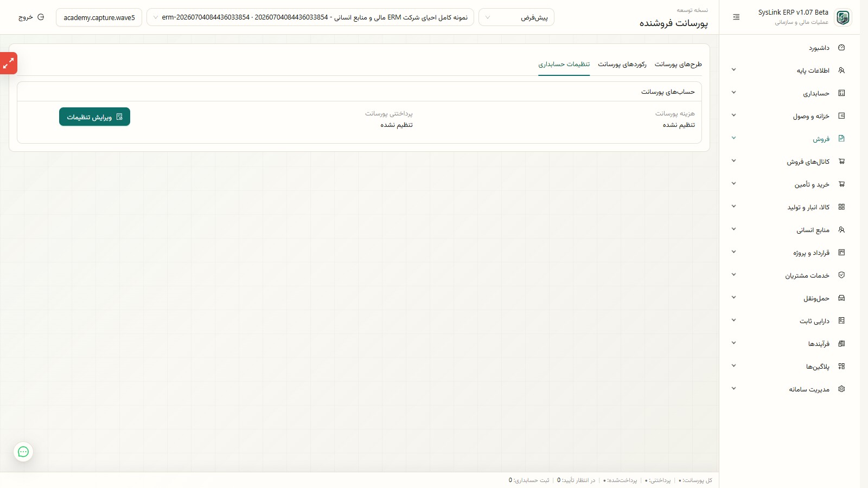Open حمل‌ونقل menu label

[816, 299]
